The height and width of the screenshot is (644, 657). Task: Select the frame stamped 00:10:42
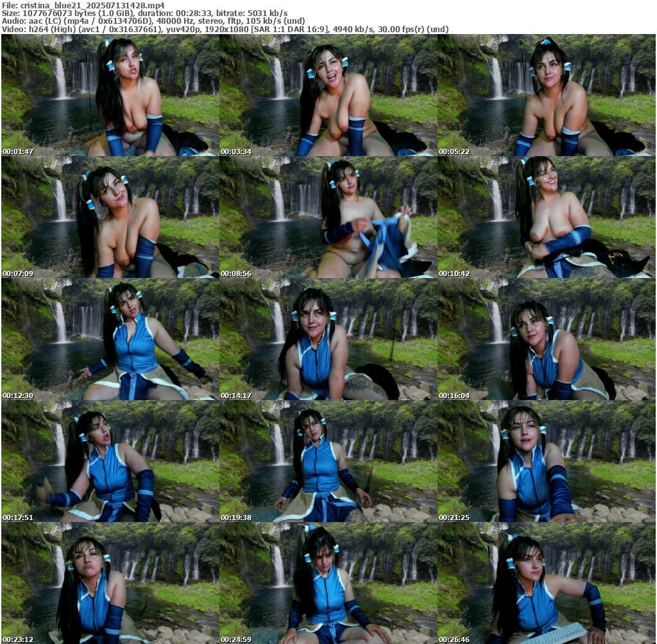point(547,217)
